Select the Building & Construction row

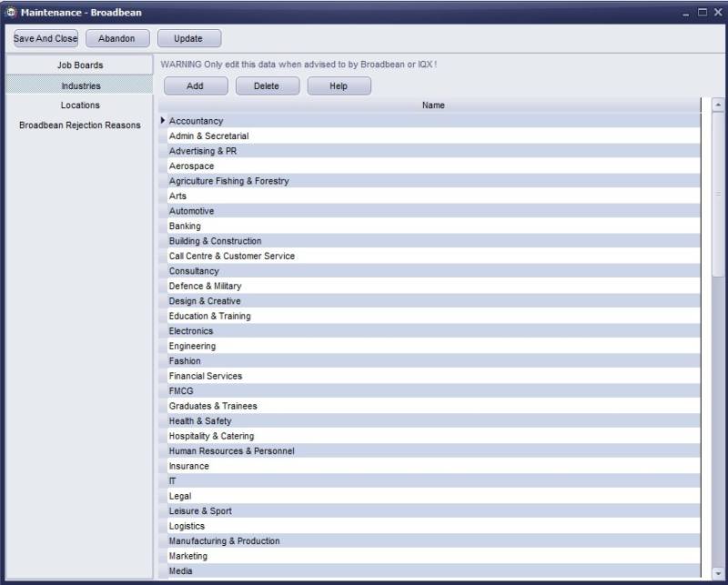click(434, 241)
